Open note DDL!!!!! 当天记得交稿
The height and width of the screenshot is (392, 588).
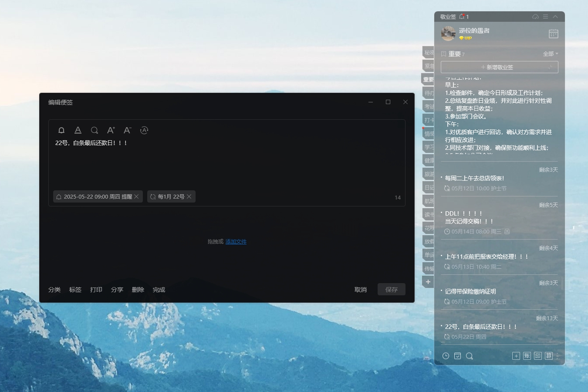pyautogui.click(x=469, y=217)
